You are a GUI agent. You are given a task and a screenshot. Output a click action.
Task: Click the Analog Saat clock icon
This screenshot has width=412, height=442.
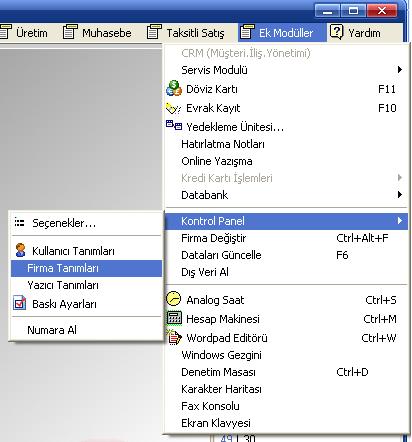pos(173,299)
